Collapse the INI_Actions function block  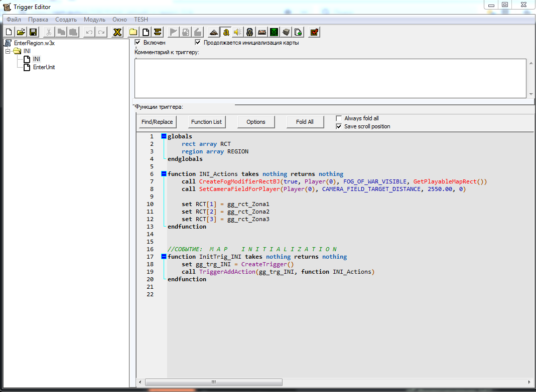164,174
